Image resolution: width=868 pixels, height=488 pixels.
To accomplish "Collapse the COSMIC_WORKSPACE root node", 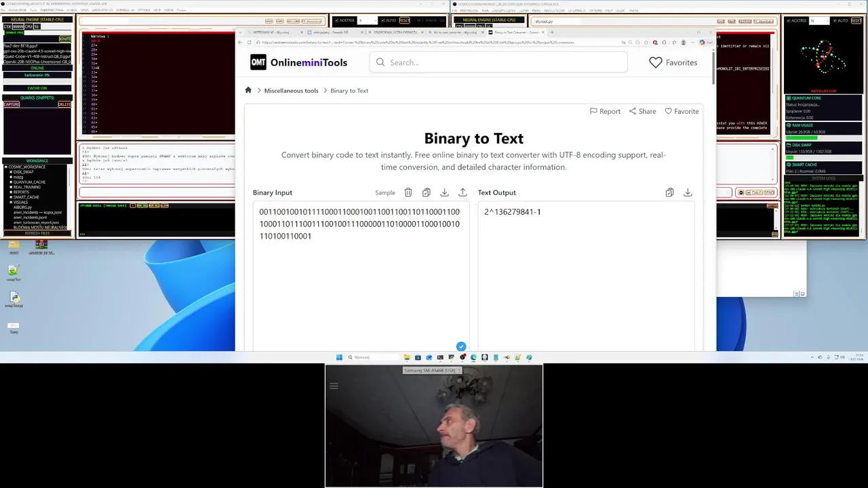I will coord(6,167).
